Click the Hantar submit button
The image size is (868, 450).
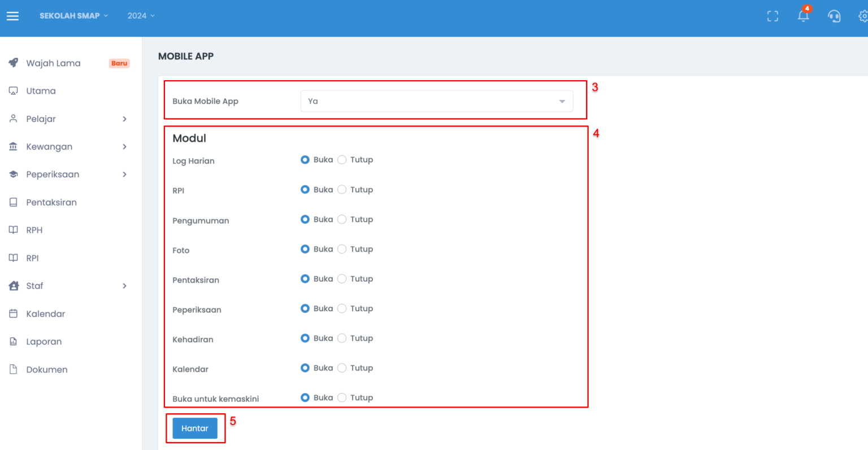[x=195, y=429]
